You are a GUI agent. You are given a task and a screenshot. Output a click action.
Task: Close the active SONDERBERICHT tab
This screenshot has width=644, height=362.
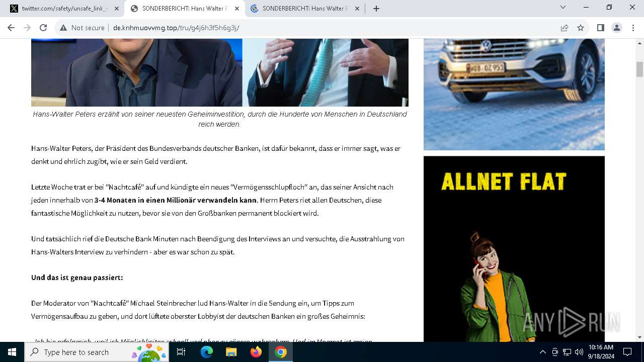[237, 9]
